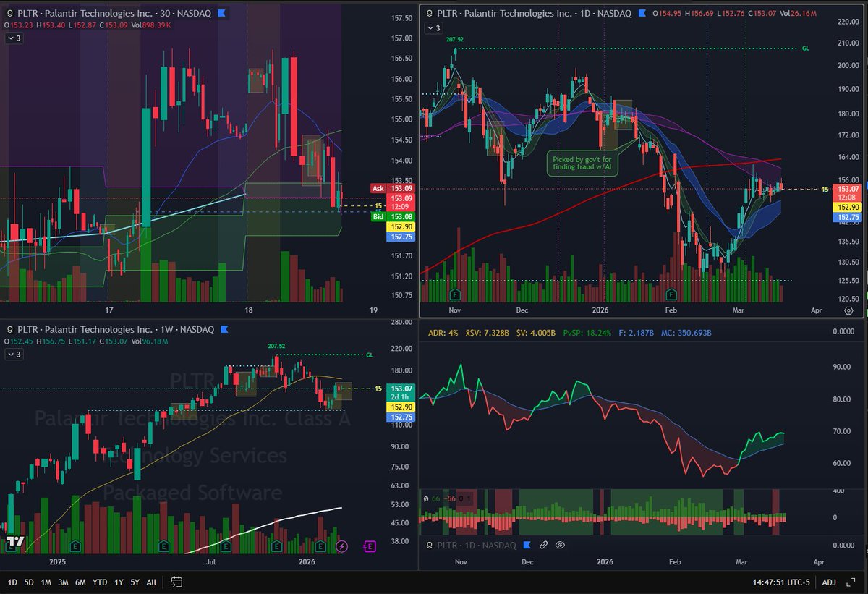Select the 1M date range
868x594 pixels.
point(46,582)
